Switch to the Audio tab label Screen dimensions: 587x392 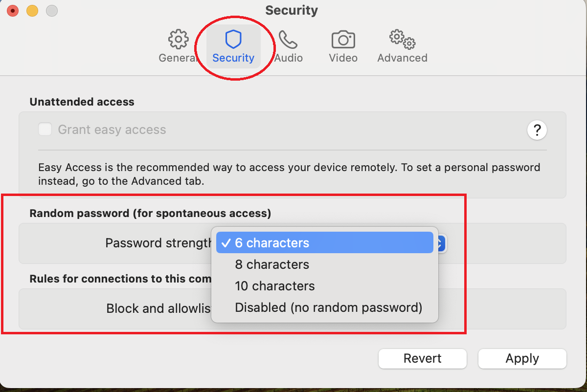[x=289, y=58]
